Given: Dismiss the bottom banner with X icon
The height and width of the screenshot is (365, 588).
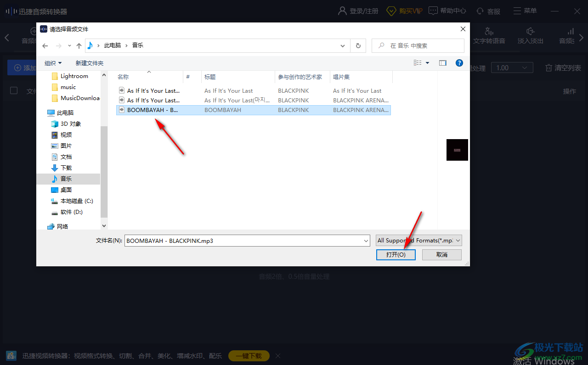Looking at the screenshot, I should (x=278, y=356).
